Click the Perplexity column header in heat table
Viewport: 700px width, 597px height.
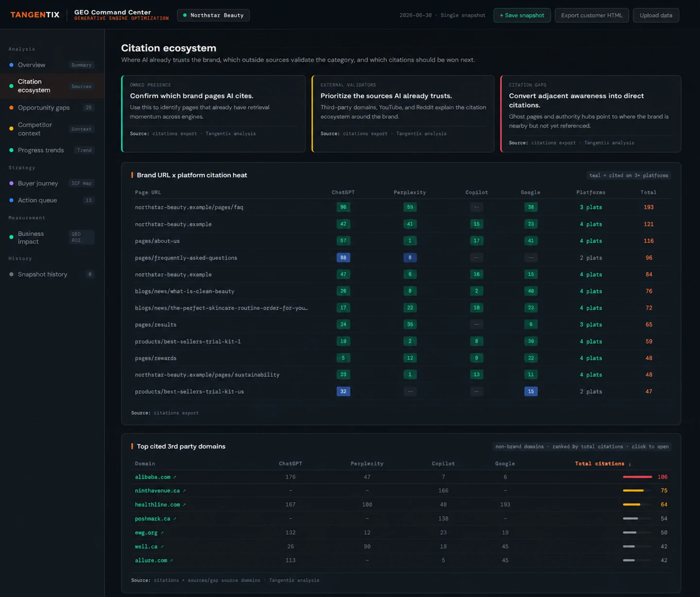(x=410, y=192)
